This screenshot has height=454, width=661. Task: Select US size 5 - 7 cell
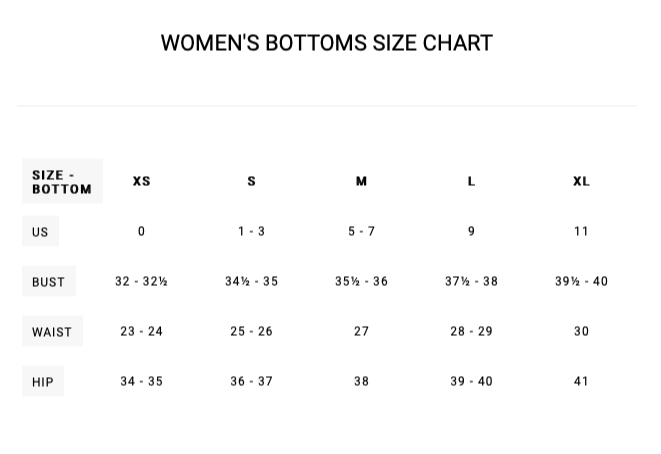tap(361, 231)
